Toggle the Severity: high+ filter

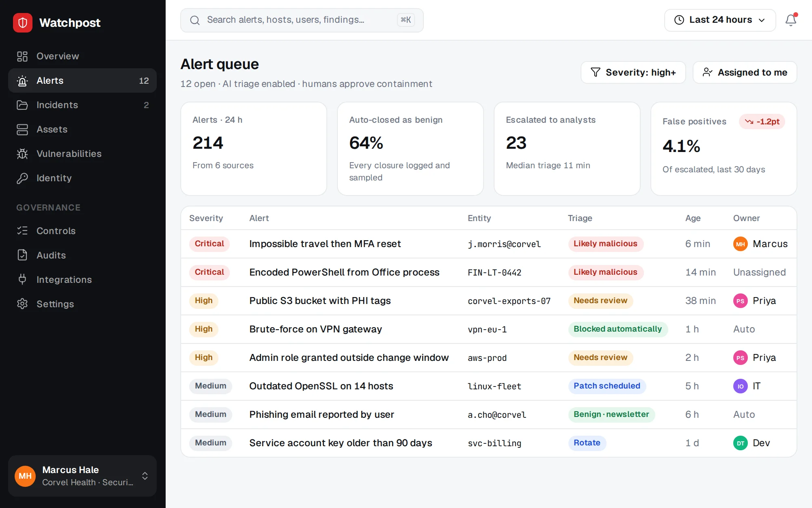[633, 72]
